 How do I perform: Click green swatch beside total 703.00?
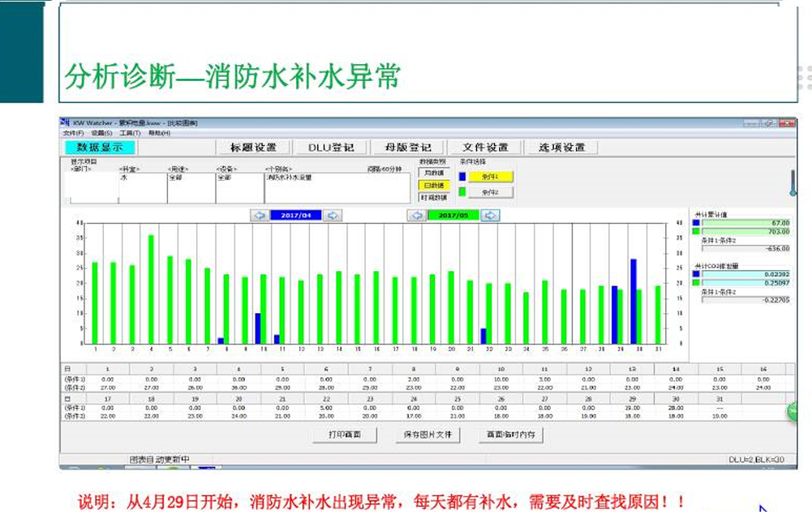point(696,231)
